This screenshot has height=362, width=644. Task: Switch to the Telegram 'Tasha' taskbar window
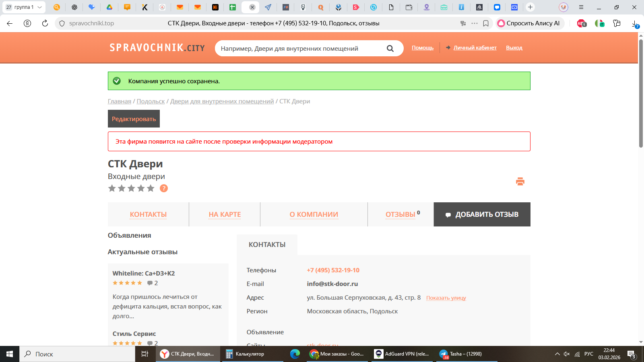(x=467, y=354)
